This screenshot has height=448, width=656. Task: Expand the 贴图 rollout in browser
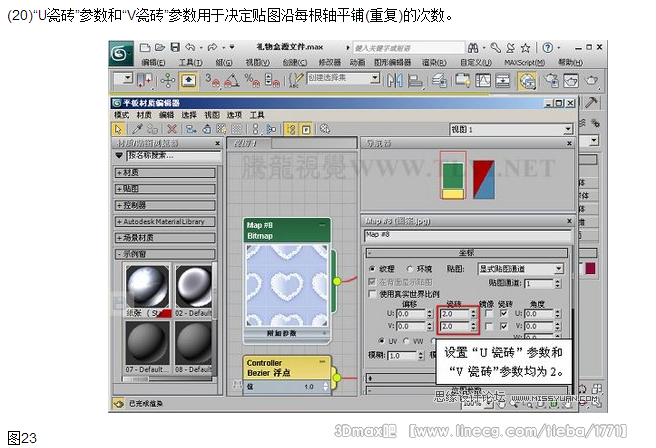pyautogui.click(x=165, y=189)
